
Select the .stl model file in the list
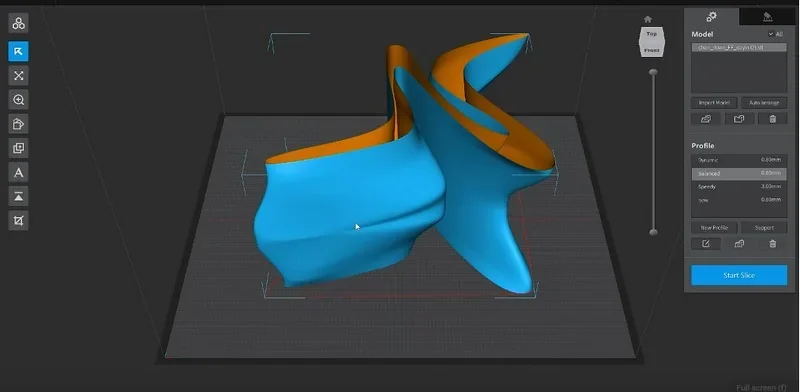pyautogui.click(x=739, y=47)
